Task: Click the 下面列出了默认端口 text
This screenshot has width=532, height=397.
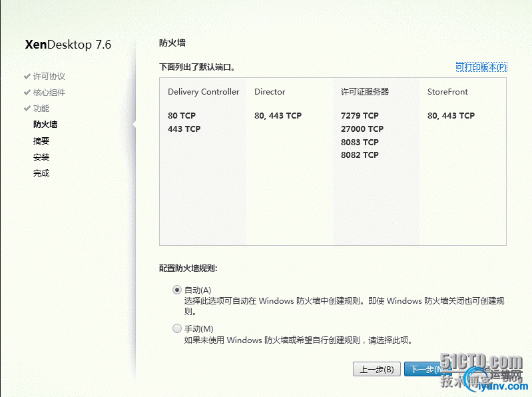Action: (197, 67)
